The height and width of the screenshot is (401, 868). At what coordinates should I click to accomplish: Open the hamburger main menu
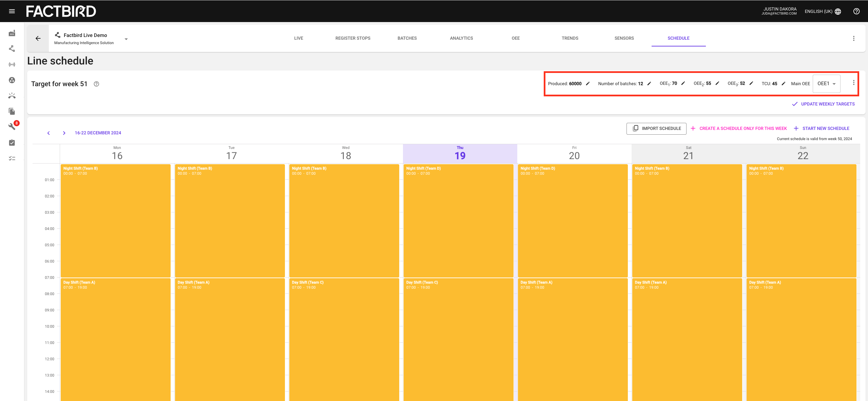[12, 11]
